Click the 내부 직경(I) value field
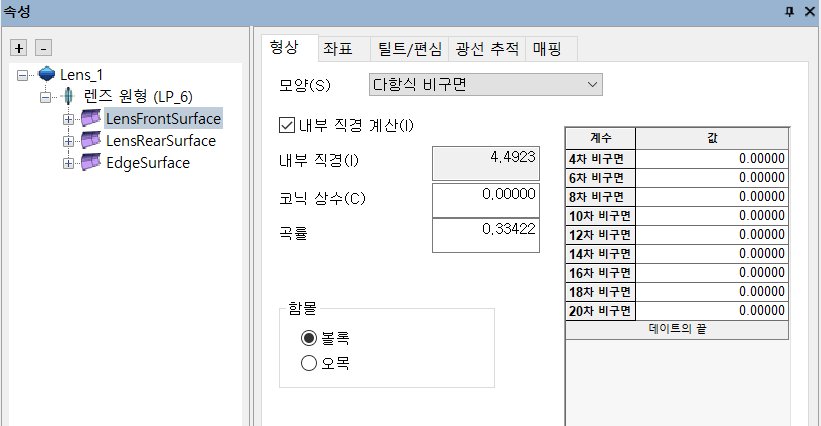The height and width of the screenshot is (426, 821). [485, 163]
